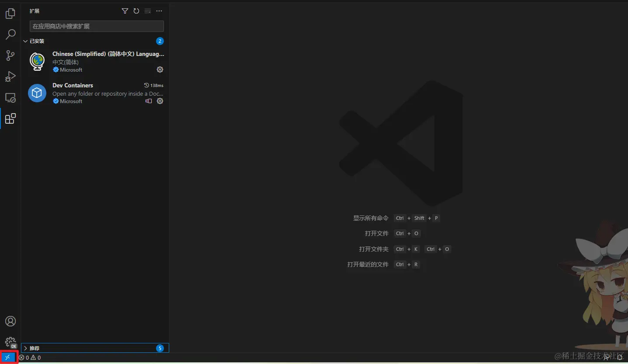Open the Manage gear in activity bar
Screen dimensions: 628x364
(10, 342)
